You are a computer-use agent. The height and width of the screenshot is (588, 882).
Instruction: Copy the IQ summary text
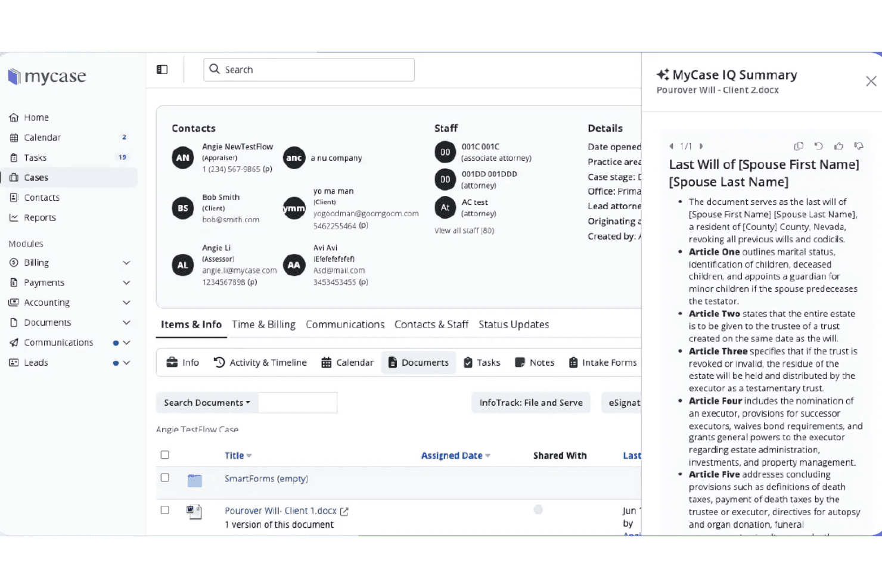[x=799, y=146]
